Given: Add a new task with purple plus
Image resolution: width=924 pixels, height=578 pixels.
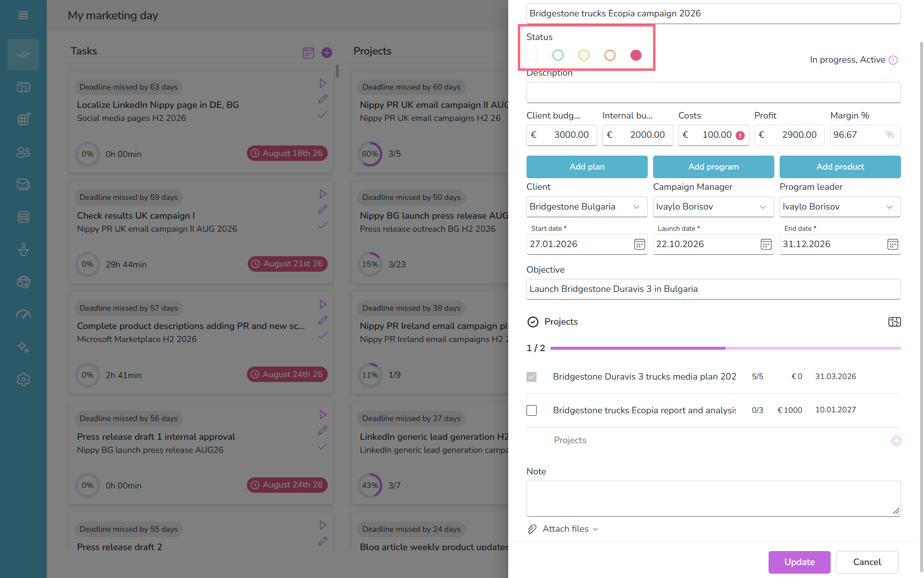Looking at the screenshot, I should coord(327,53).
